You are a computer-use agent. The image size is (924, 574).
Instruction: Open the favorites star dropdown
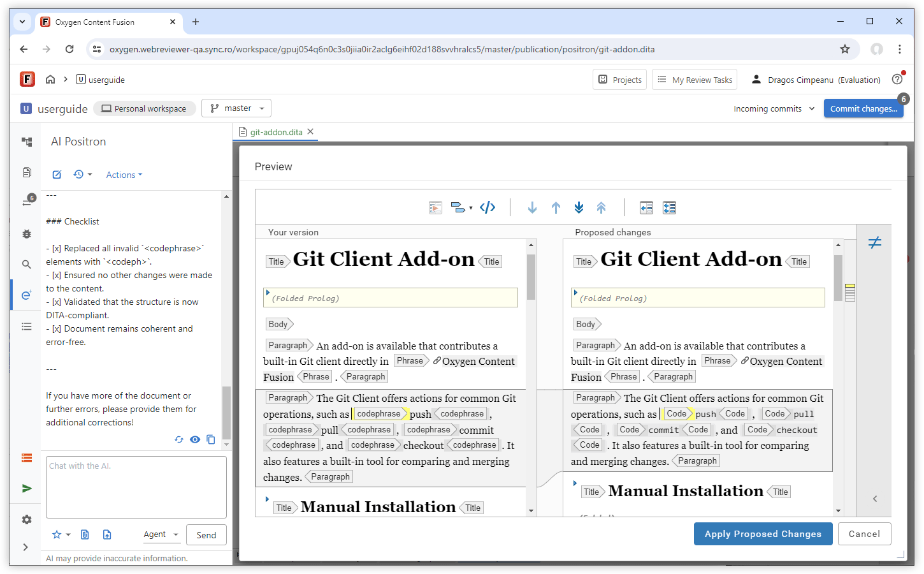pos(61,534)
